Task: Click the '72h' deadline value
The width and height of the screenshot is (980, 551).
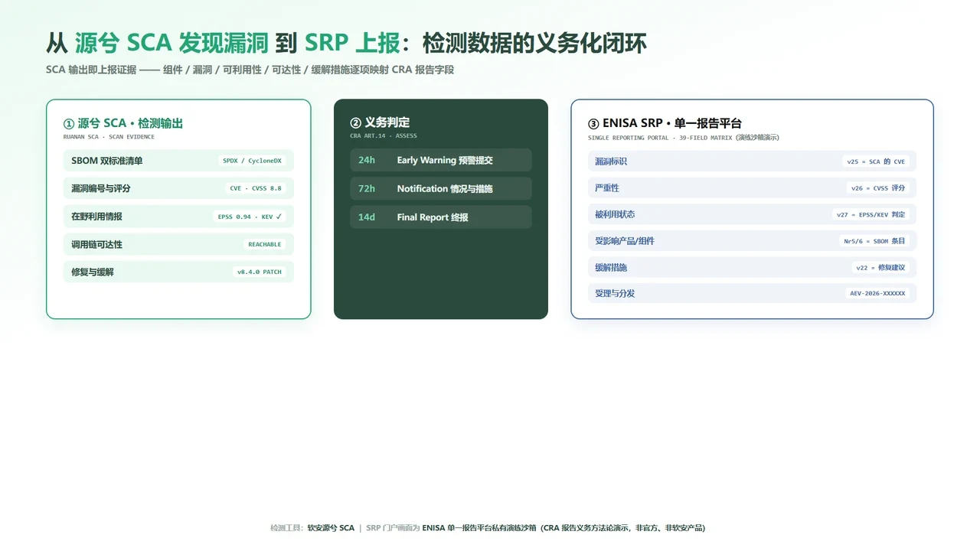Action: click(x=367, y=188)
